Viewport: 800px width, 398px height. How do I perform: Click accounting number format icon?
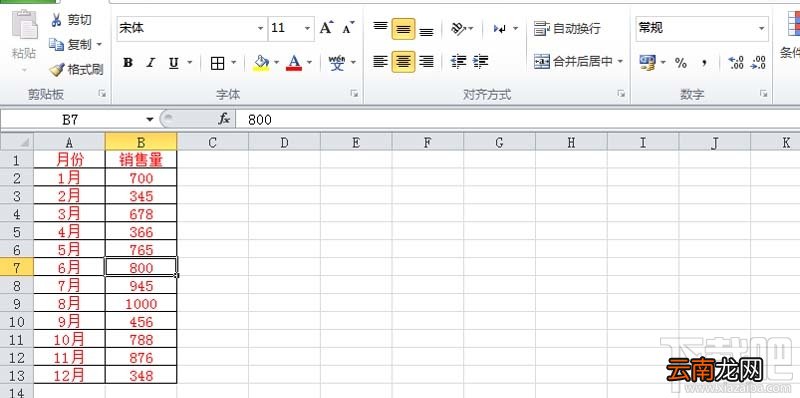[647, 63]
